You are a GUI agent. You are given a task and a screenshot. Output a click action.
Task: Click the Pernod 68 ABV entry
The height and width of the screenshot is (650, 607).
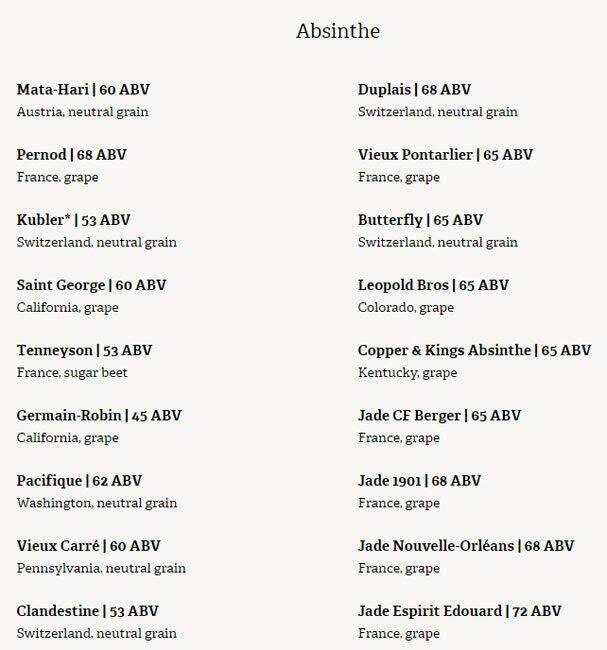coord(71,155)
